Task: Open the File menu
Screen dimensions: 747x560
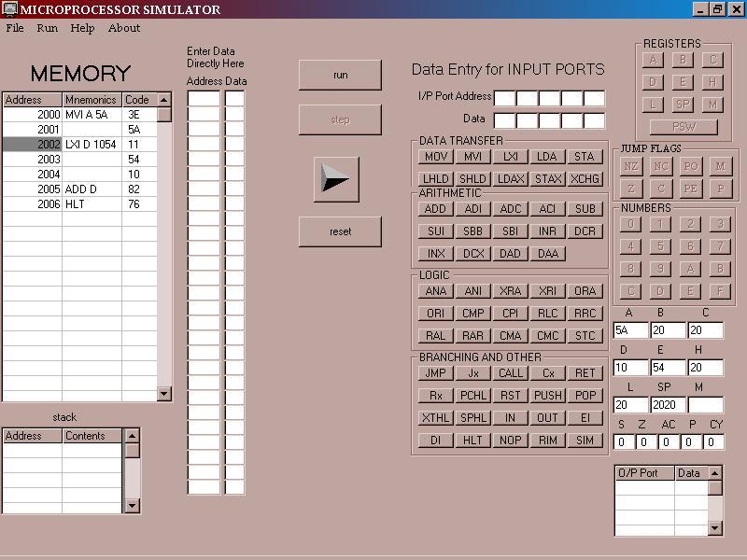Action: [15, 28]
